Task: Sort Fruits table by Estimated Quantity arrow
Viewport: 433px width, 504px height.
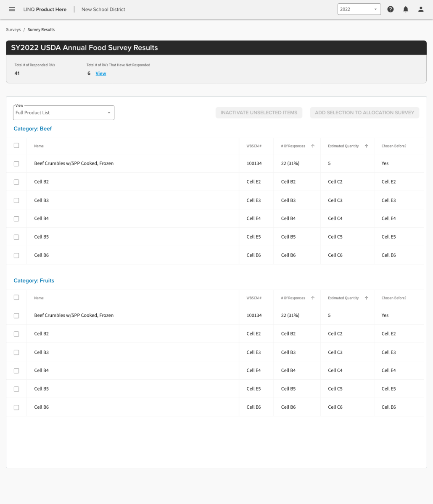Action: [x=366, y=298]
